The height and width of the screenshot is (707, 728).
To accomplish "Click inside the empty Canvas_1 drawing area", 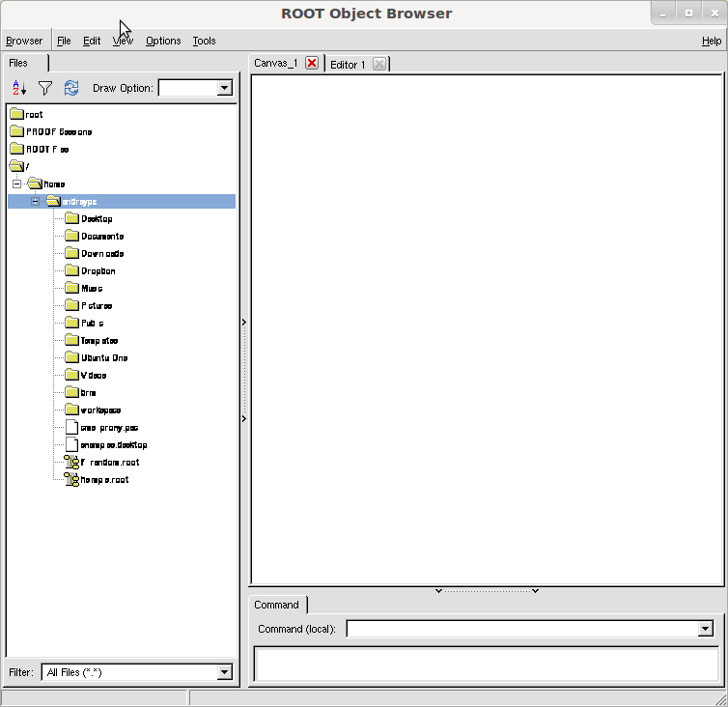I will (487, 329).
